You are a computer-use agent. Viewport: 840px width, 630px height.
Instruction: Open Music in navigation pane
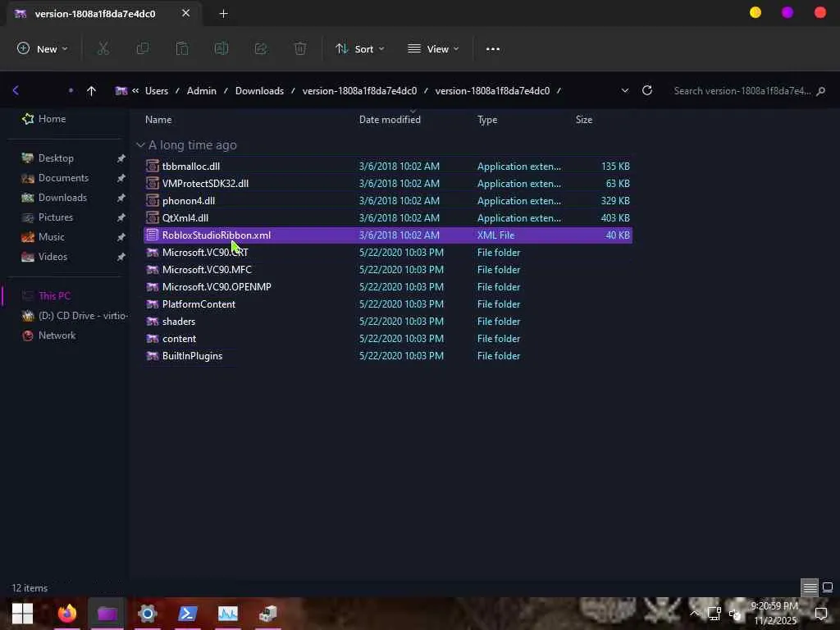click(43, 237)
